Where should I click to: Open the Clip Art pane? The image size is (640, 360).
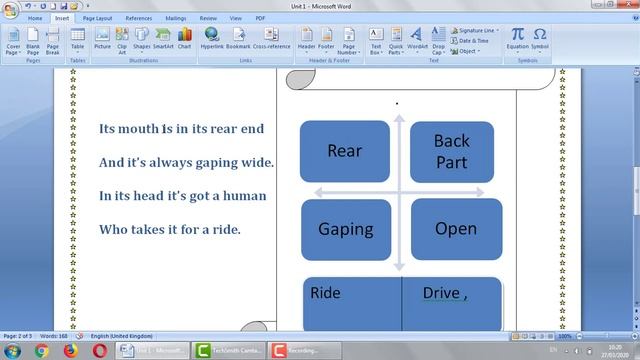pyautogui.click(x=122, y=41)
